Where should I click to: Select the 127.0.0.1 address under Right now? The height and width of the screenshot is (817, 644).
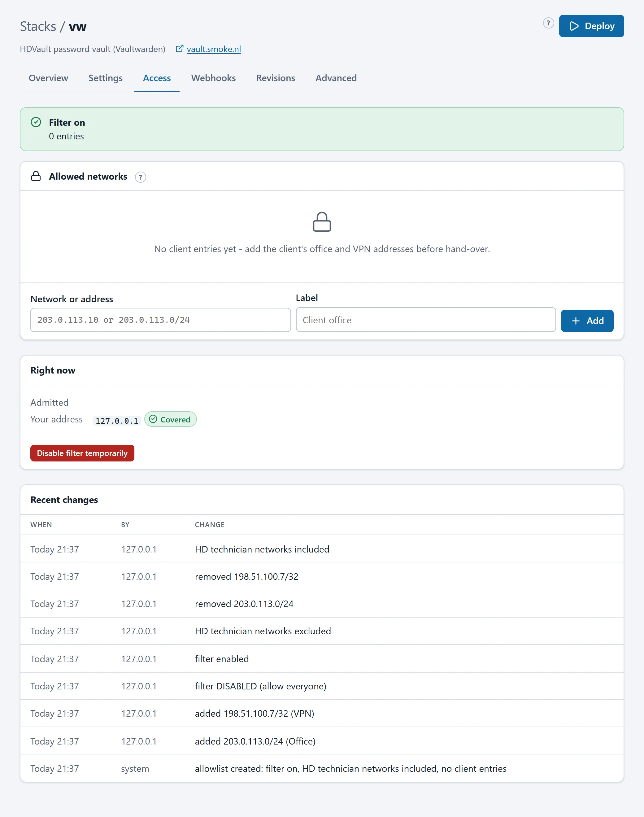click(117, 421)
